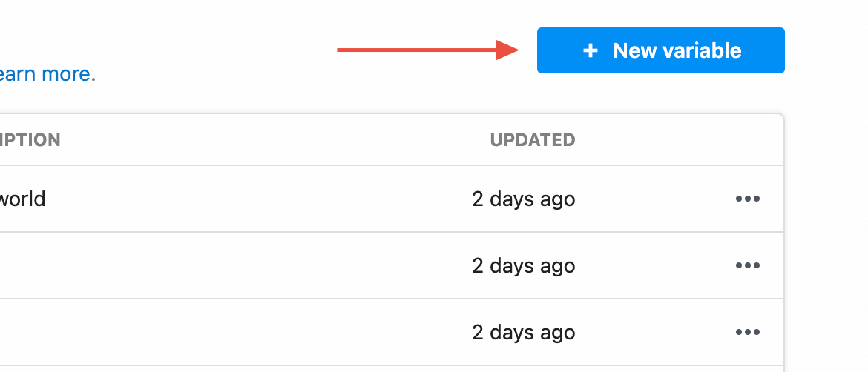
Task: Click the red arrow annotation's arrowhead
Action: point(507,50)
